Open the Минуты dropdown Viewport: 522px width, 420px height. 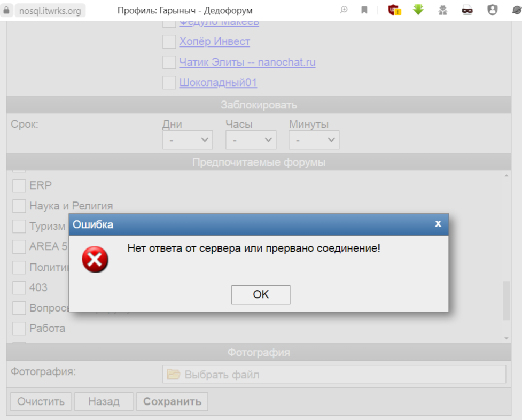click(x=314, y=140)
